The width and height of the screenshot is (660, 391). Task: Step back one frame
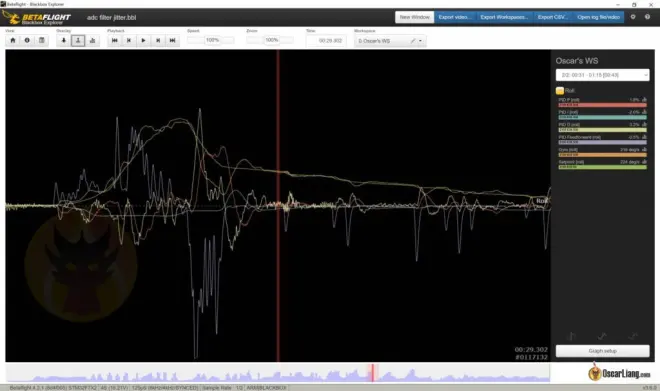point(129,40)
